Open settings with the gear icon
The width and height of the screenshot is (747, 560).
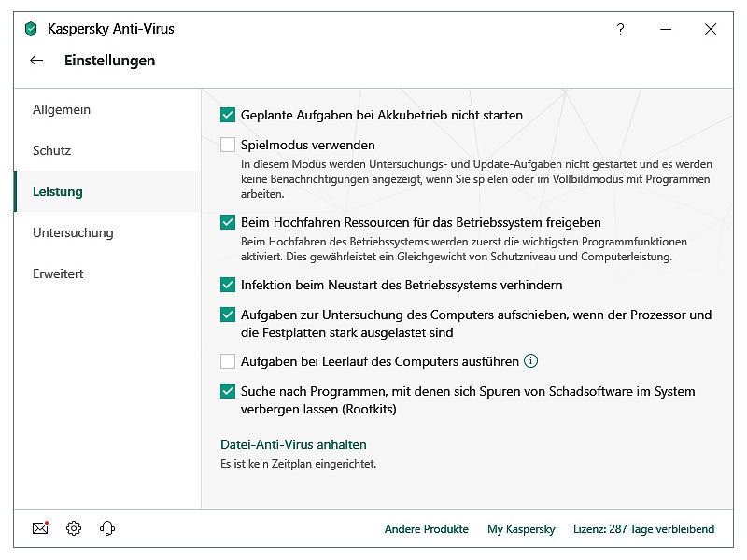coord(74,528)
